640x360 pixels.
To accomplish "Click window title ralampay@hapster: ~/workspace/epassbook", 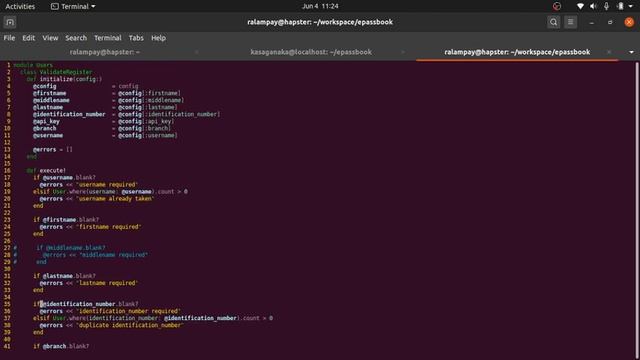I will click(x=320, y=22).
